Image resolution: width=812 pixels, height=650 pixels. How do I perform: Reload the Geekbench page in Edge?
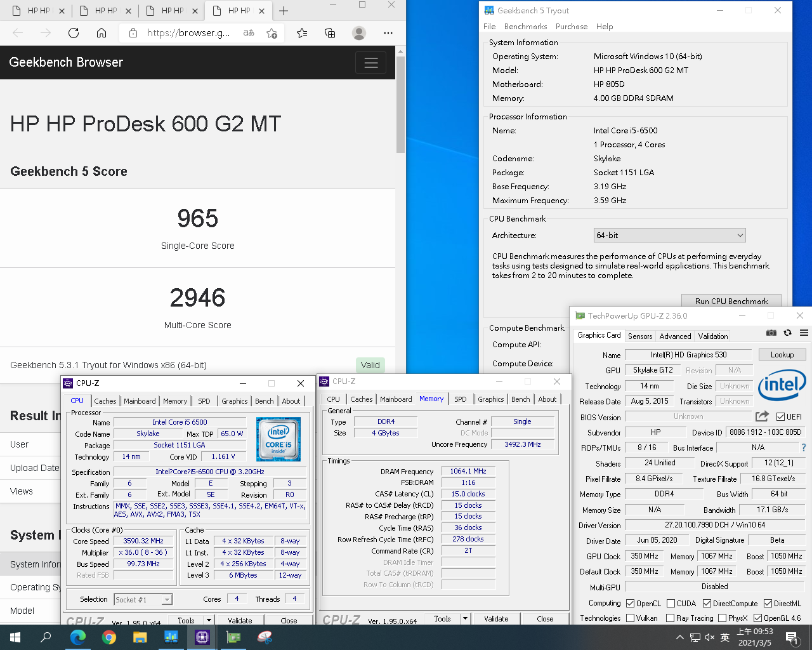tap(74, 33)
